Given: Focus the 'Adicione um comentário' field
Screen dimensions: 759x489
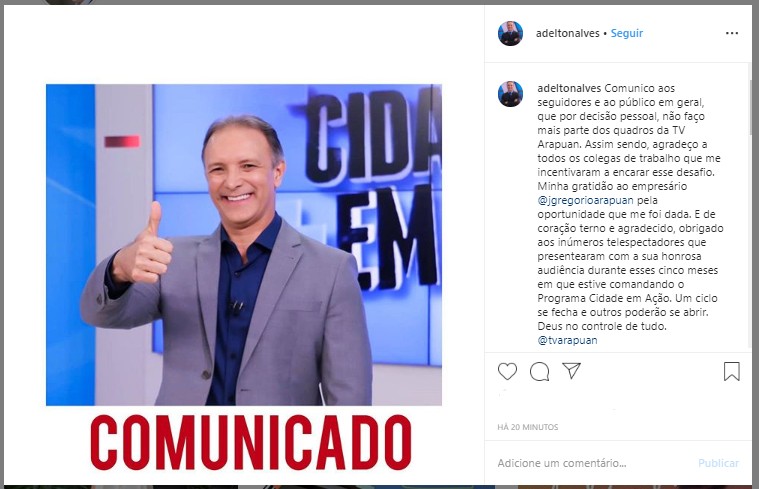Looking at the screenshot, I should 593,463.
